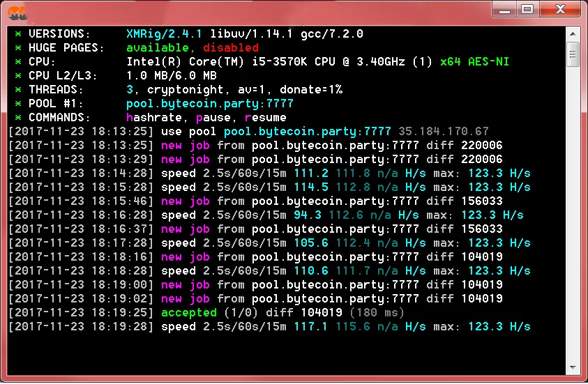The image size is (588, 384).
Task: Click the speed value 110.6
Action: click(x=311, y=271)
